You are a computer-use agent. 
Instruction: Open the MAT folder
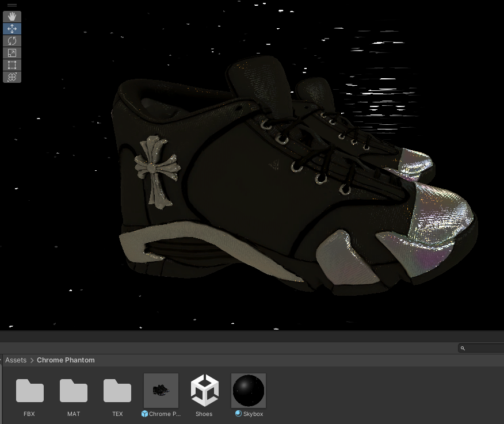(x=73, y=391)
